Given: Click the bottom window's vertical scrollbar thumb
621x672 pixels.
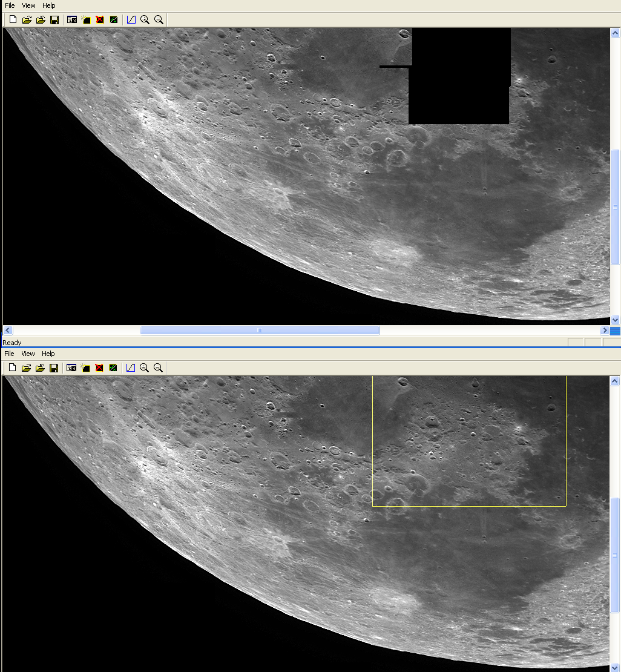Looking at the screenshot, I should pyautogui.click(x=614, y=555).
